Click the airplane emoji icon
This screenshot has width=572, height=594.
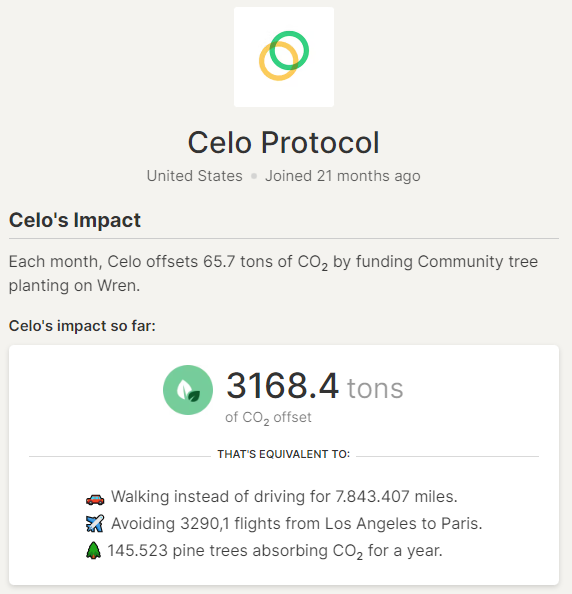pos(95,523)
